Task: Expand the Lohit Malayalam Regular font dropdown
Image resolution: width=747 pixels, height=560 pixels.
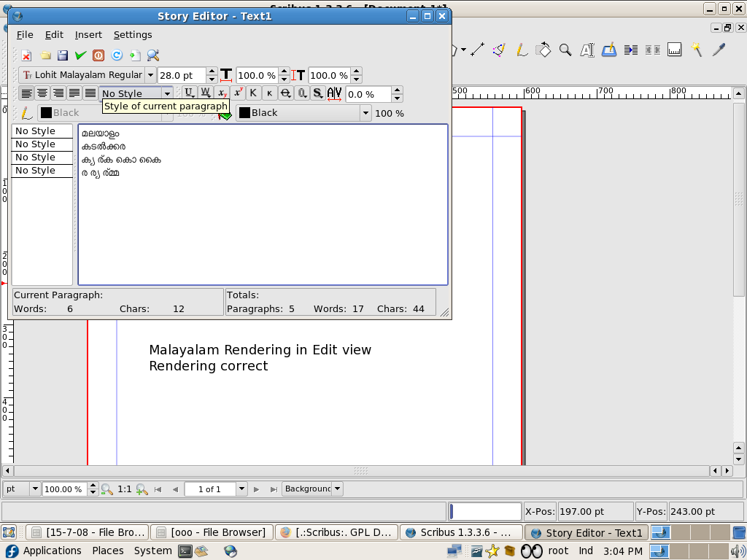Action: point(150,75)
